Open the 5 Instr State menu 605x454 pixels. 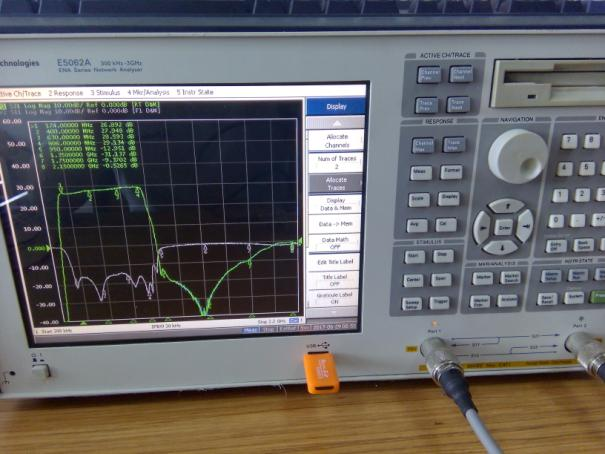(x=195, y=92)
